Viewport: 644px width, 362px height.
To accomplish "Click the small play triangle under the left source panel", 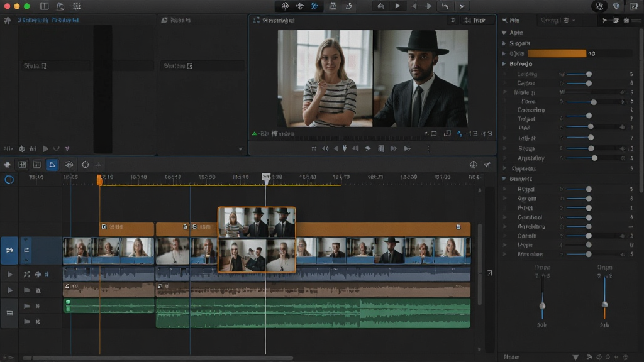I will [45, 148].
